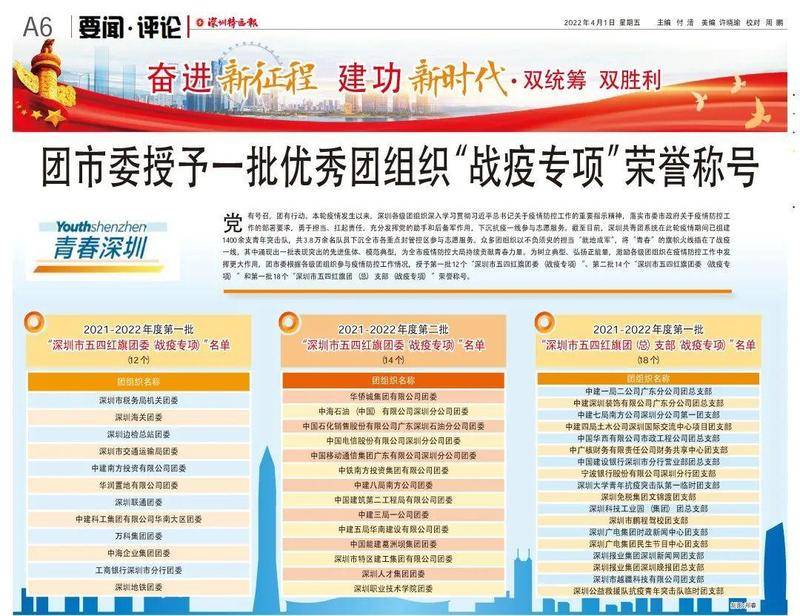
Task: Select the row "深圳广电集团时政新闻中心团支部"
Action: (648, 532)
